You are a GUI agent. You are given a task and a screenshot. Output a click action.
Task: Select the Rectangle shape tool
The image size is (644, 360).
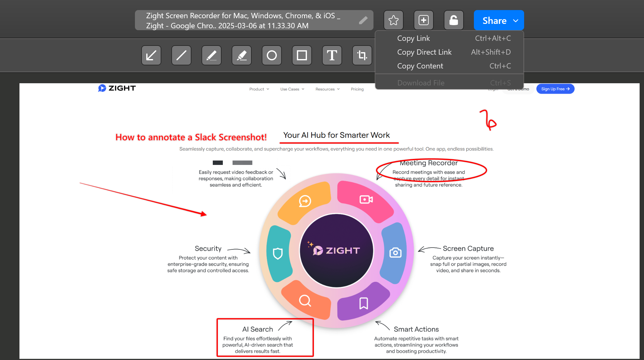click(x=302, y=55)
